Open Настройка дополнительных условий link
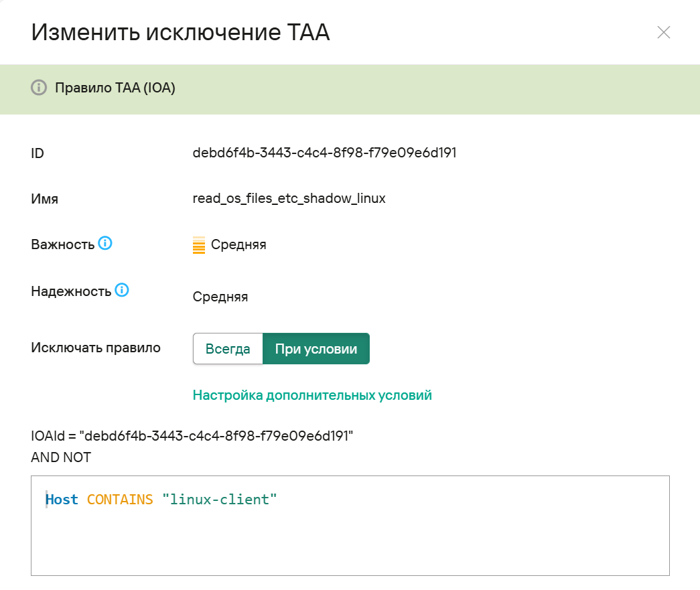Screen dimensions: 700x590 312,395
